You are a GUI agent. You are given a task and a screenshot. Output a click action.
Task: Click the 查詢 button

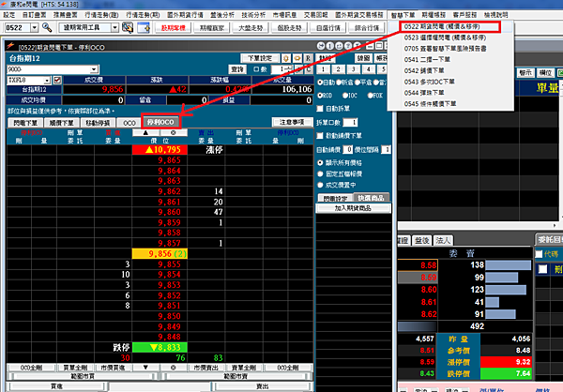click(237, 69)
